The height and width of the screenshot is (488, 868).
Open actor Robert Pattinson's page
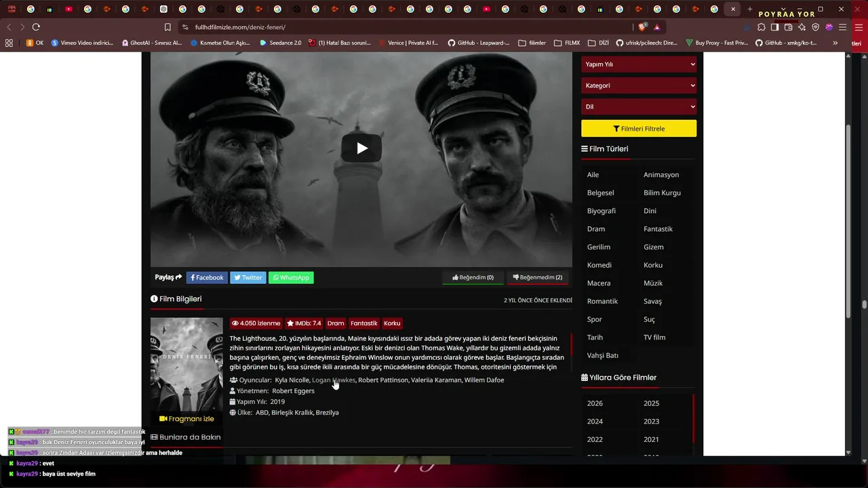[383, 380]
